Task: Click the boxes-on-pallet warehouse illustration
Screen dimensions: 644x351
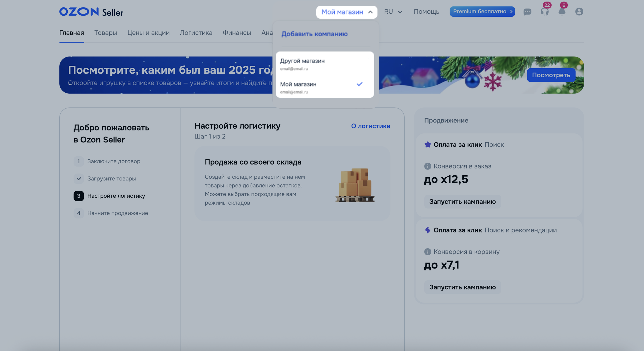Action: [355, 185]
